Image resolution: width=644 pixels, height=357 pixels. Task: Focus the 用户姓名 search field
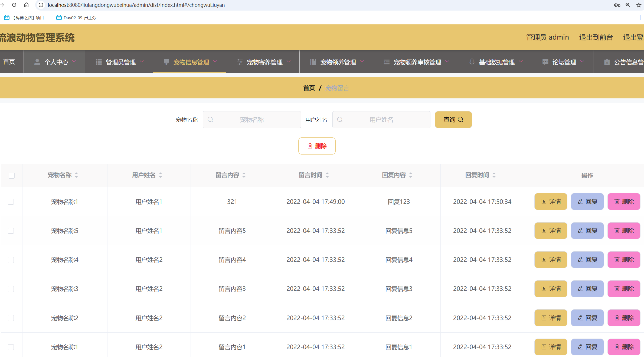381,120
